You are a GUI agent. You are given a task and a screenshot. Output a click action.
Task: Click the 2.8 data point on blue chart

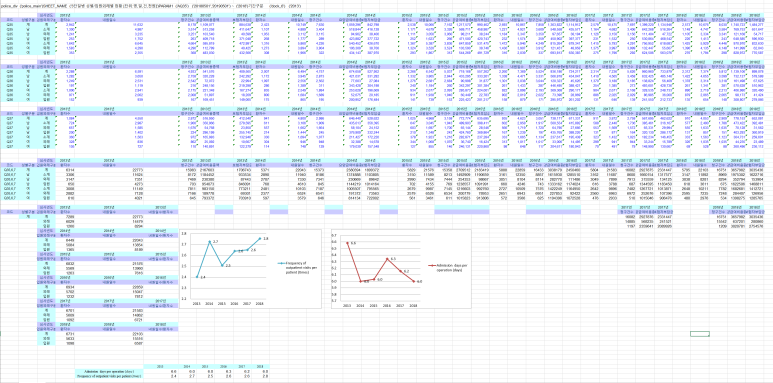260,239
